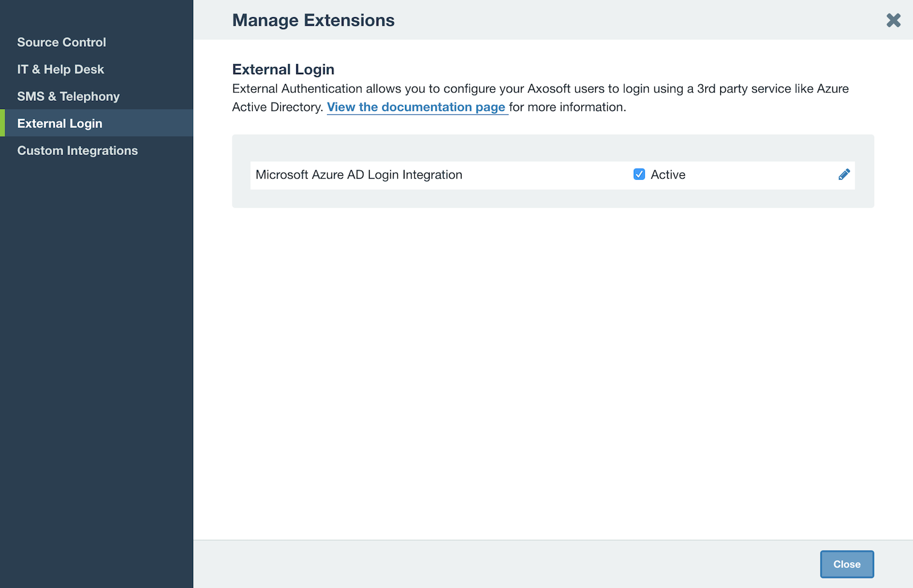Open Custom Integrations
Viewport: 913px width, 588px height.
(78, 150)
